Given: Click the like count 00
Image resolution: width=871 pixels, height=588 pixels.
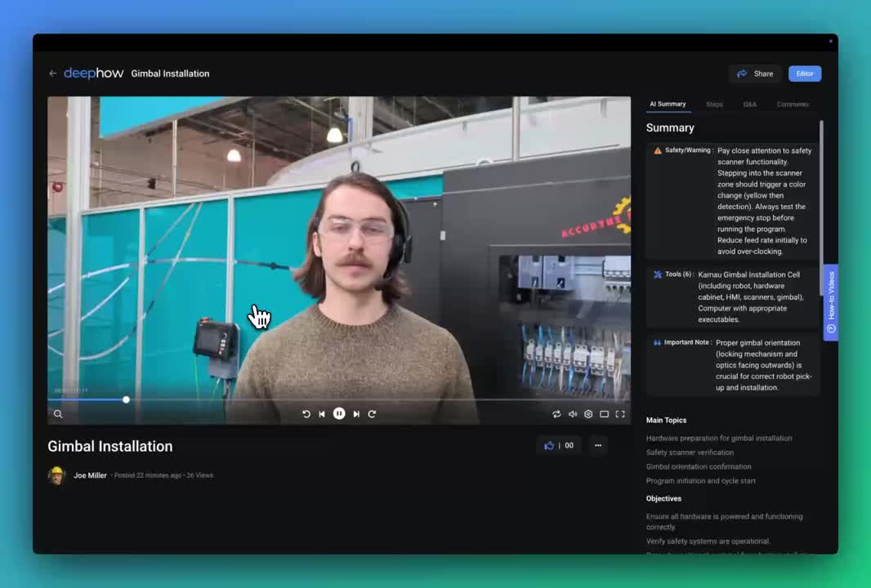Looking at the screenshot, I should (569, 445).
